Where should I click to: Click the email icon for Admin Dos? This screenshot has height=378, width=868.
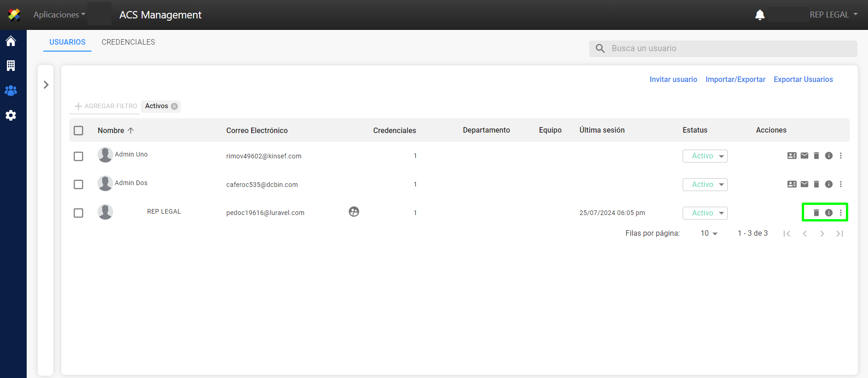(804, 184)
